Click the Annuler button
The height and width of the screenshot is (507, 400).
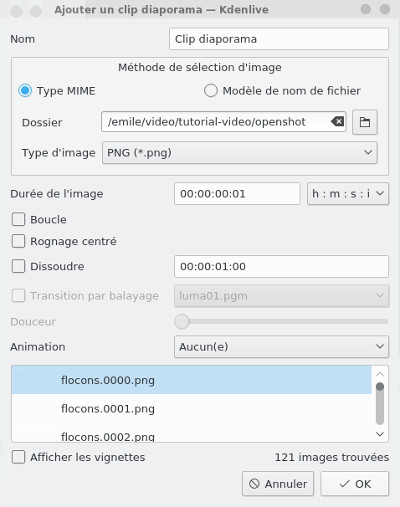pos(278,484)
